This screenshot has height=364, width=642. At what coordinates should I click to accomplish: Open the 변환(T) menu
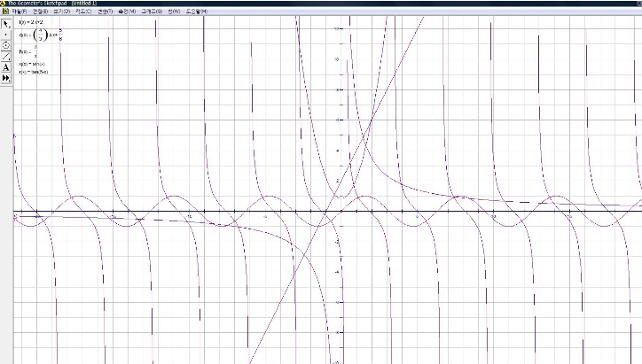[105, 12]
